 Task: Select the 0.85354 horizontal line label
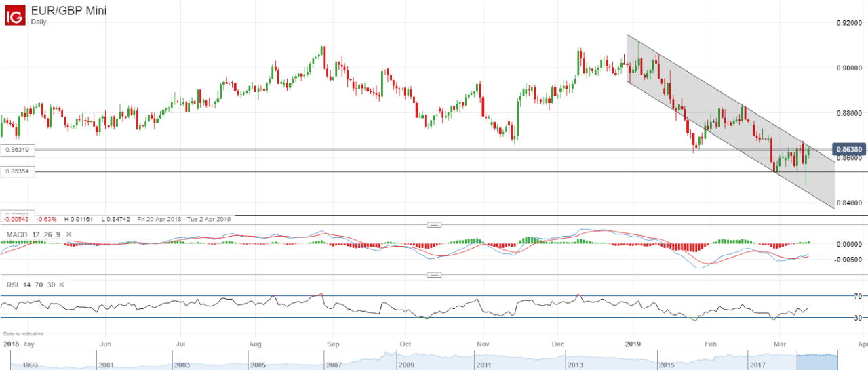[18, 172]
